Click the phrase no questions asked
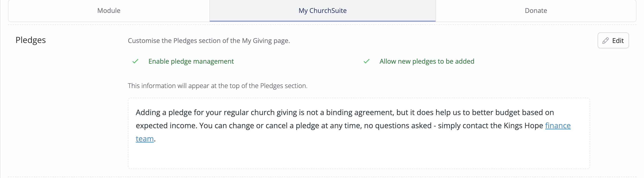Screen dimensions: 644x178 tap(398, 125)
